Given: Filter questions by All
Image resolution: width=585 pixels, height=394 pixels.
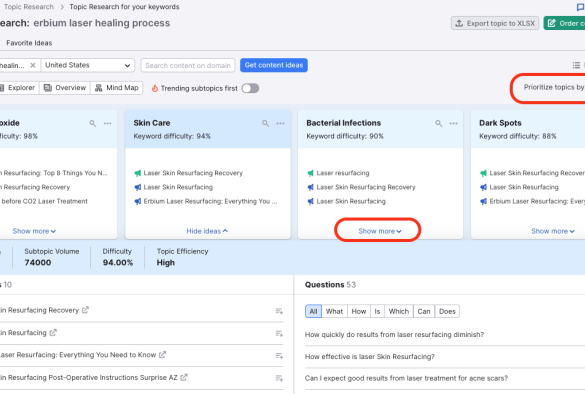Looking at the screenshot, I should [313, 311].
